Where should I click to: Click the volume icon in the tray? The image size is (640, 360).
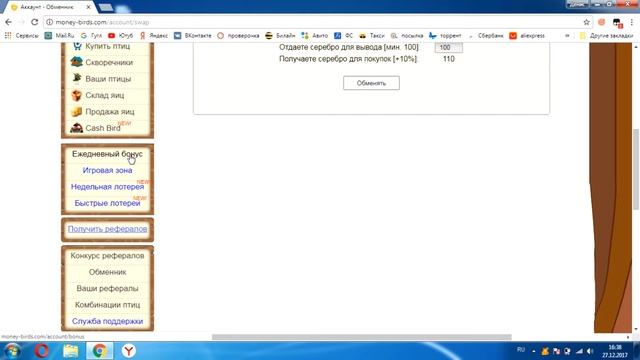pos(590,351)
